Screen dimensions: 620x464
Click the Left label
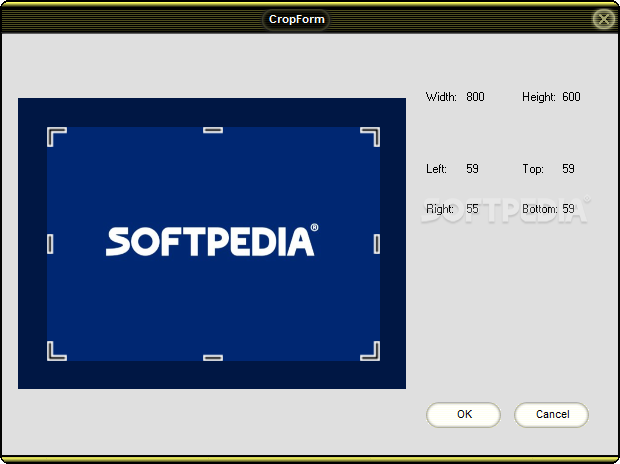[x=437, y=169]
